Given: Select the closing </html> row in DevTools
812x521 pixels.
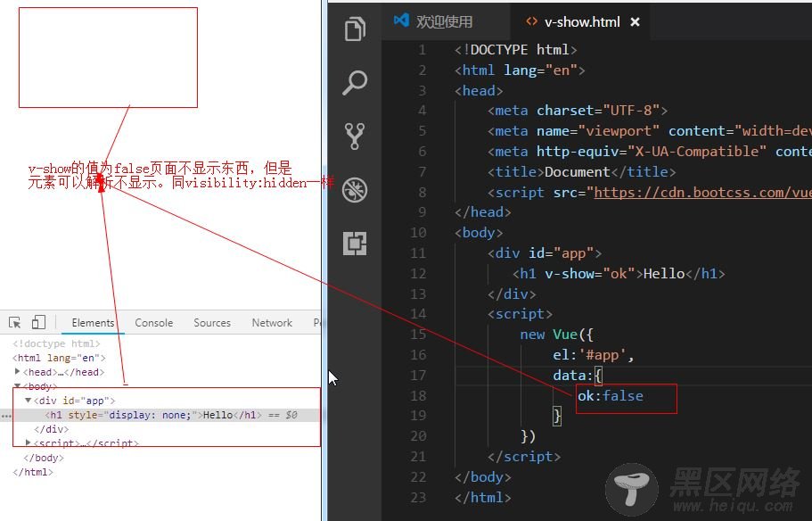Looking at the screenshot, I should 33,472.
